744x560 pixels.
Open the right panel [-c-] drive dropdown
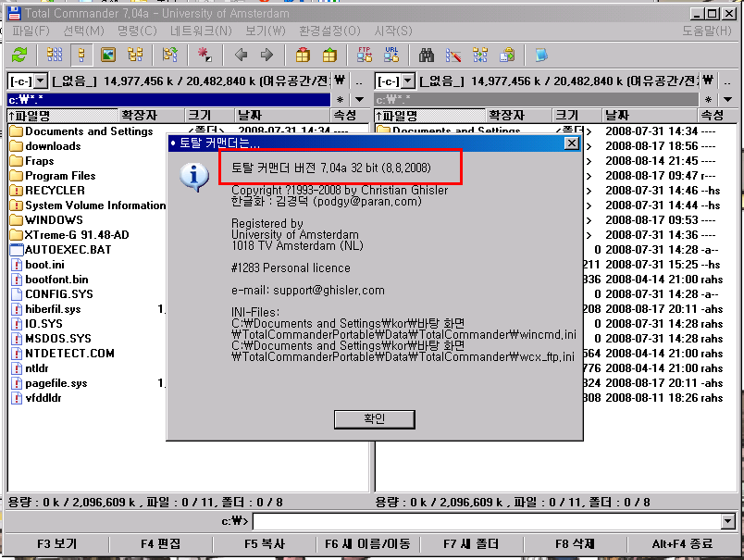pyautogui.click(x=408, y=81)
